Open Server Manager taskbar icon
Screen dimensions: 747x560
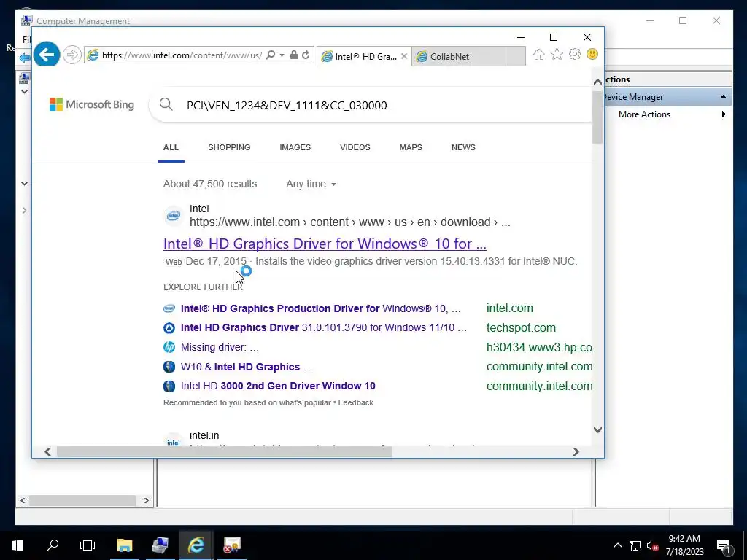pyautogui.click(x=160, y=545)
